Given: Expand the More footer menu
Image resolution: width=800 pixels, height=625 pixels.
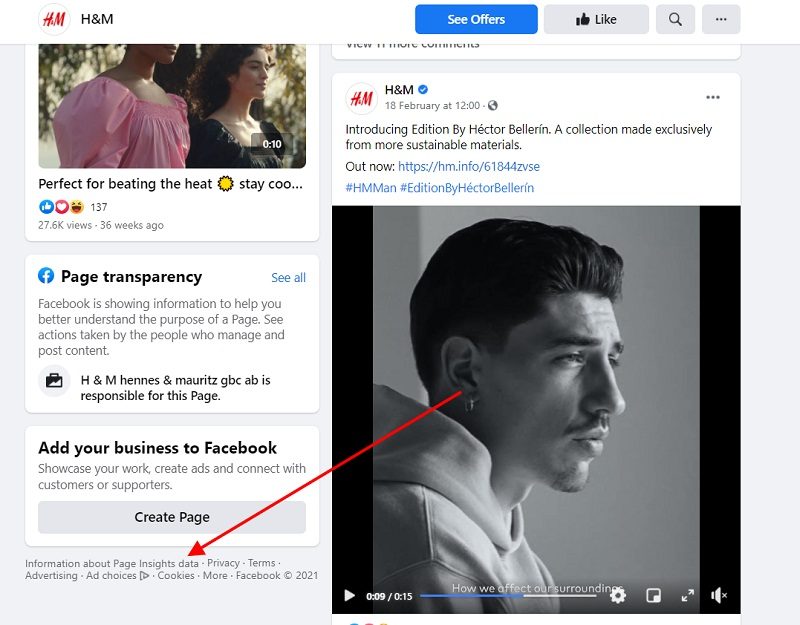Looking at the screenshot, I should pyautogui.click(x=215, y=576).
